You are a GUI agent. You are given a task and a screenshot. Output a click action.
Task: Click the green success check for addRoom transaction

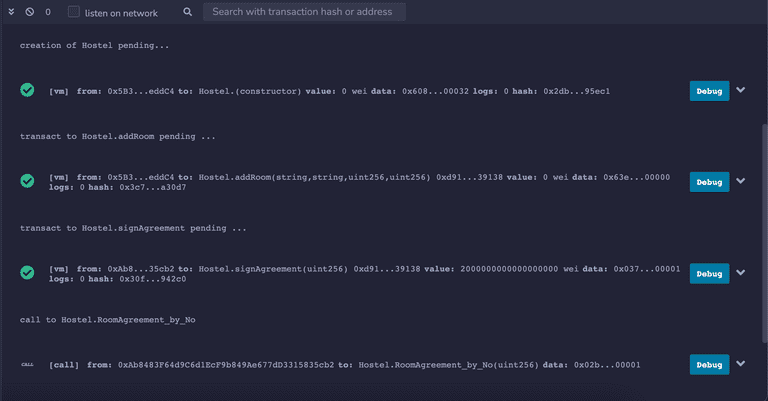click(28, 182)
